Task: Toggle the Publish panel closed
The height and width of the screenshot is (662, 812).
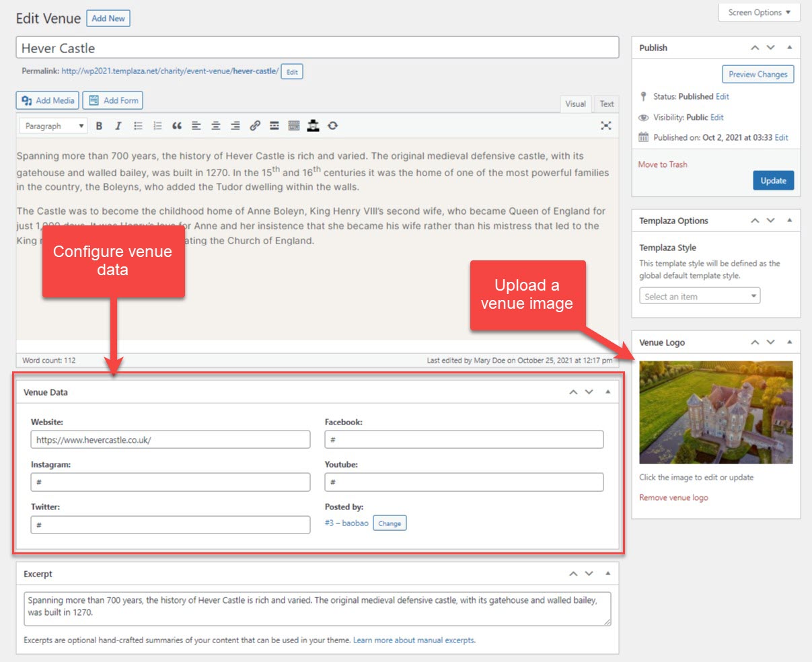Action: 789,48
